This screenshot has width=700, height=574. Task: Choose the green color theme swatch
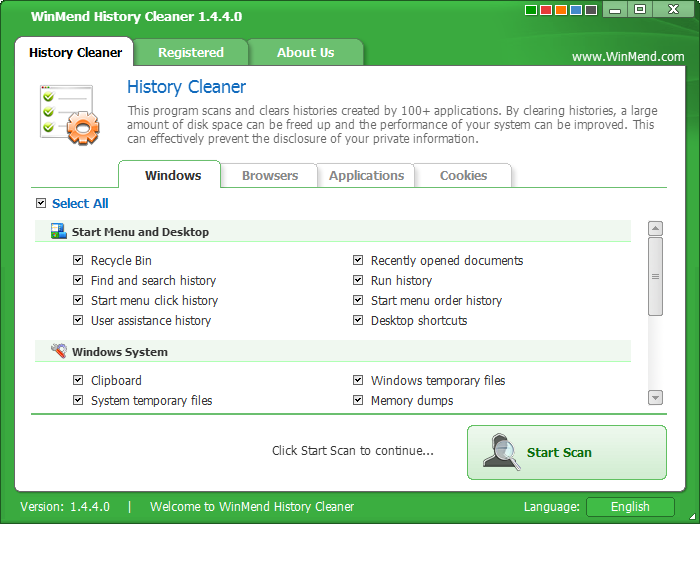[530, 10]
